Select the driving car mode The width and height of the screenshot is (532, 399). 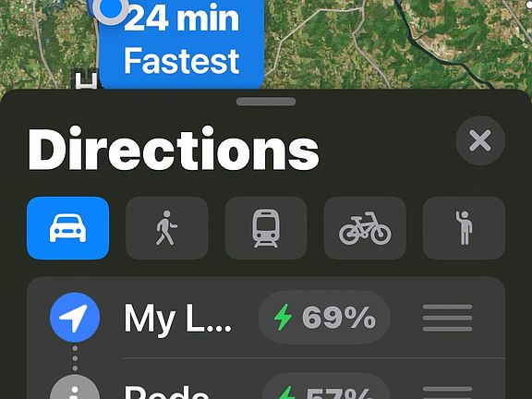(x=67, y=228)
